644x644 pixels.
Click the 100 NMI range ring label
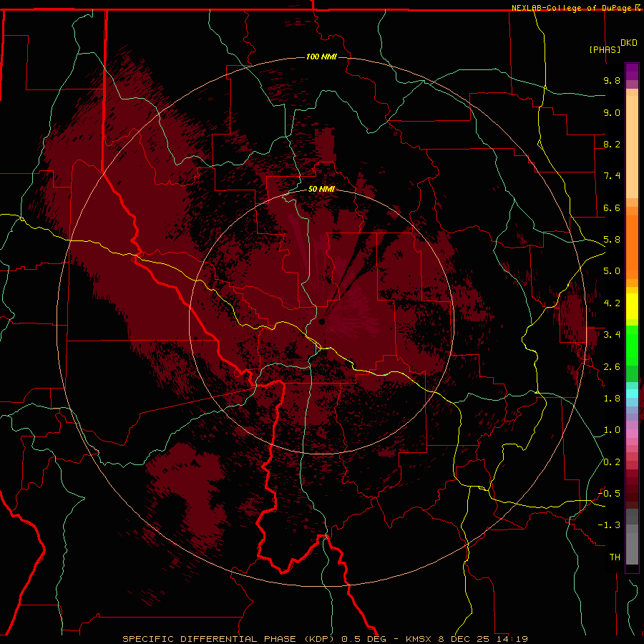pyautogui.click(x=321, y=57)
